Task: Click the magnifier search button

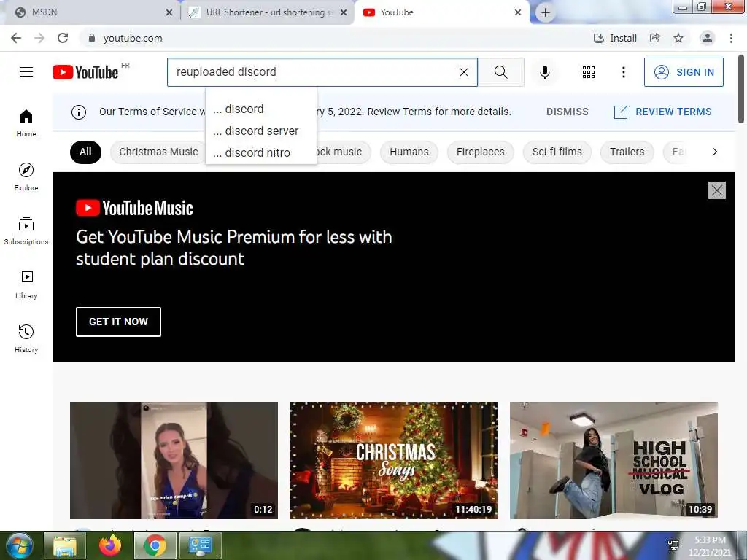Action: click(x=500, y=72)
